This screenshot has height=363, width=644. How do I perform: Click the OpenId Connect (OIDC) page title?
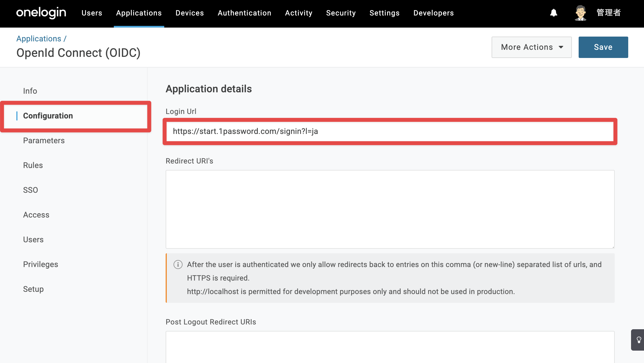click(x=78, y=53)
